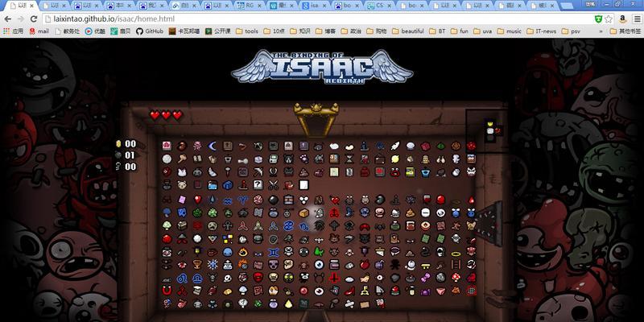The width and height of the screenshot is (644, 322).
Task: Open the beautiful bookmark folder
Action: click(408, 31)
